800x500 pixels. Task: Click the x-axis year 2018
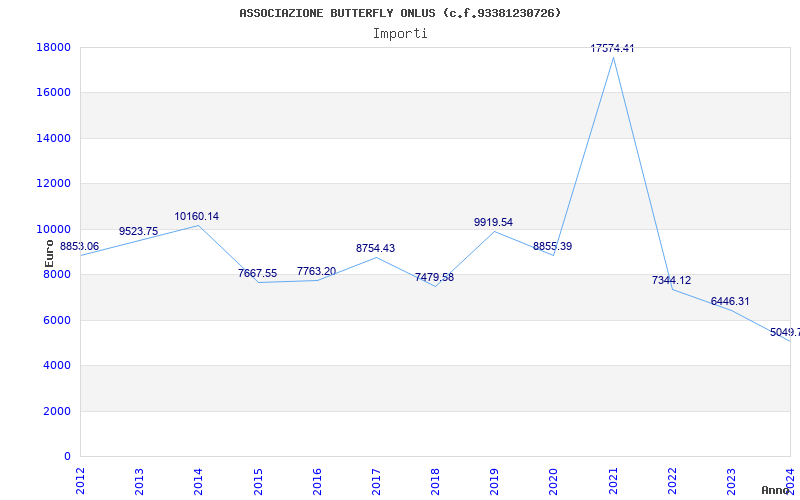tap(435, 481)
